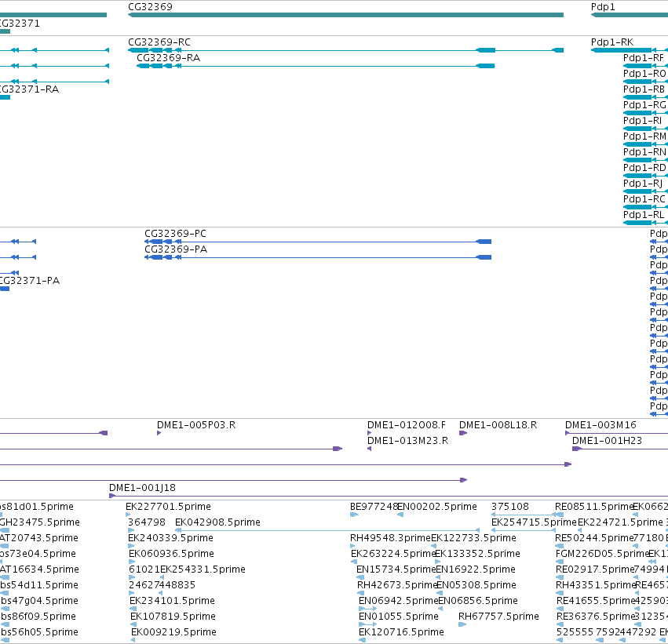Select the Pdp1-RJ transcript label

pyautogui.click(x=643, y=184)
